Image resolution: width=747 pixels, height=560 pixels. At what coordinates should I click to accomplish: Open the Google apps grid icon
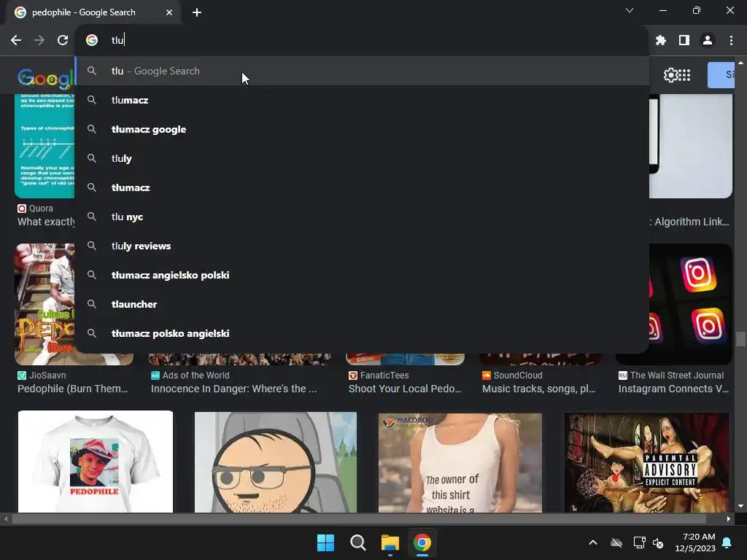tap(684, 75)
